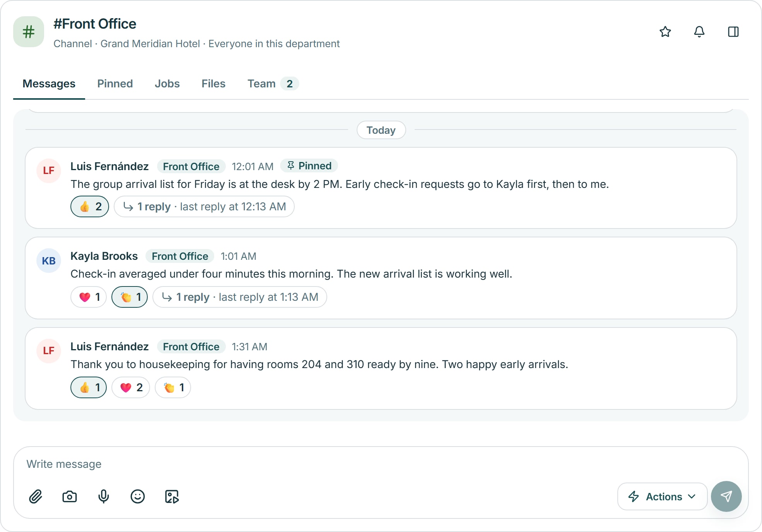Toggle the side panel layout icon
Image resolution: width=762 pixels, height=532 pixels.
733,32
